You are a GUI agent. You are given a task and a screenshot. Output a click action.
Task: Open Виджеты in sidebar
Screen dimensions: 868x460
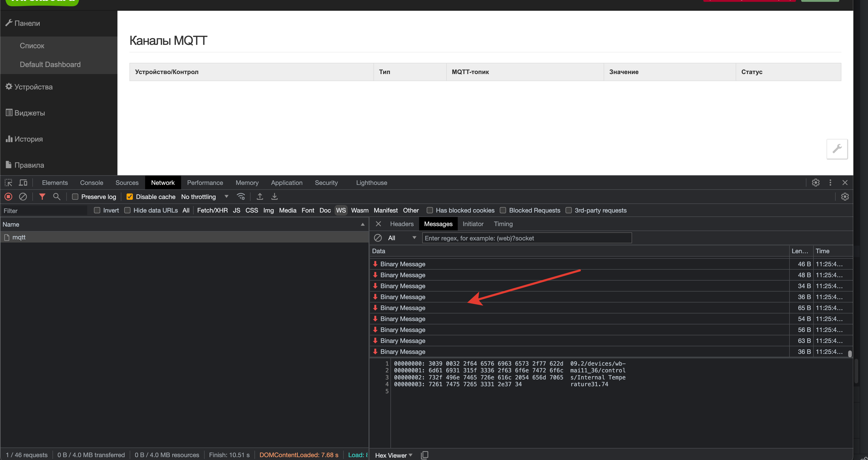click(x=26, y=113)
